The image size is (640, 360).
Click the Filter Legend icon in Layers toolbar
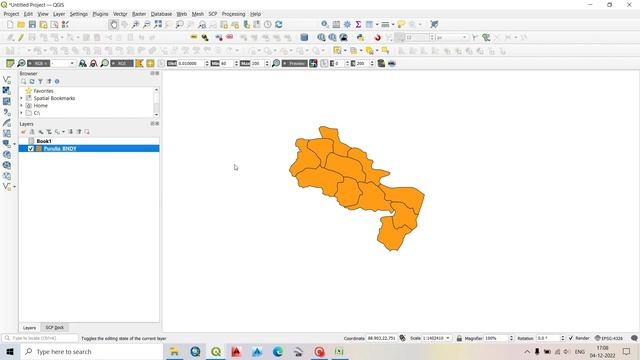[x=49, y=132]
